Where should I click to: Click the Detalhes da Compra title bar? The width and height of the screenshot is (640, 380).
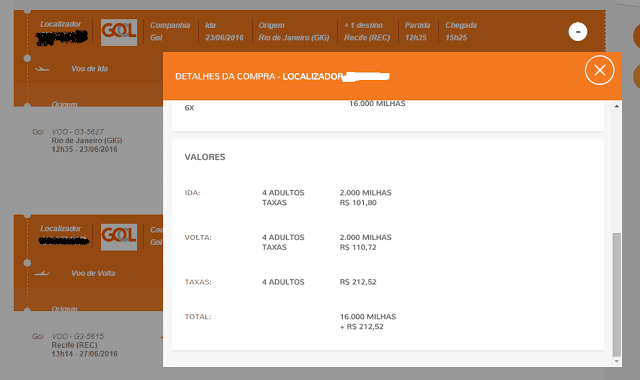392,76
